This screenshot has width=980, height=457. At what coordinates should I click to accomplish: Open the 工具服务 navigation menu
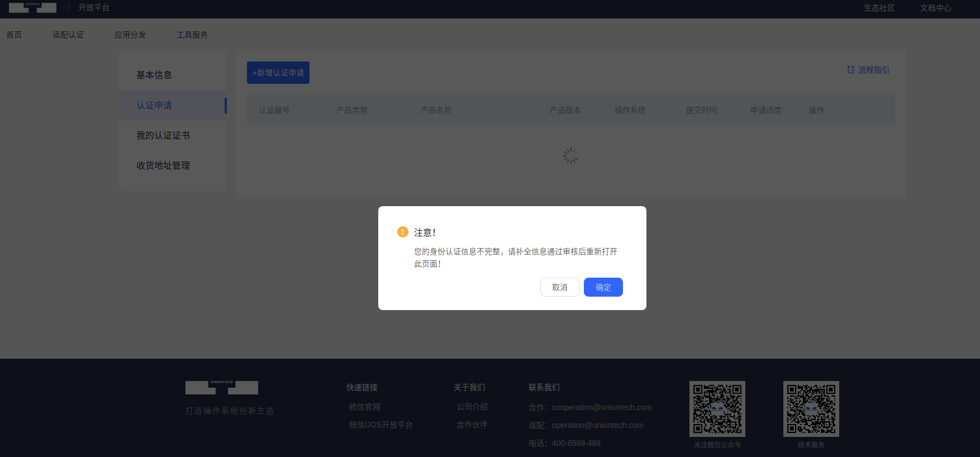point(192,35)
